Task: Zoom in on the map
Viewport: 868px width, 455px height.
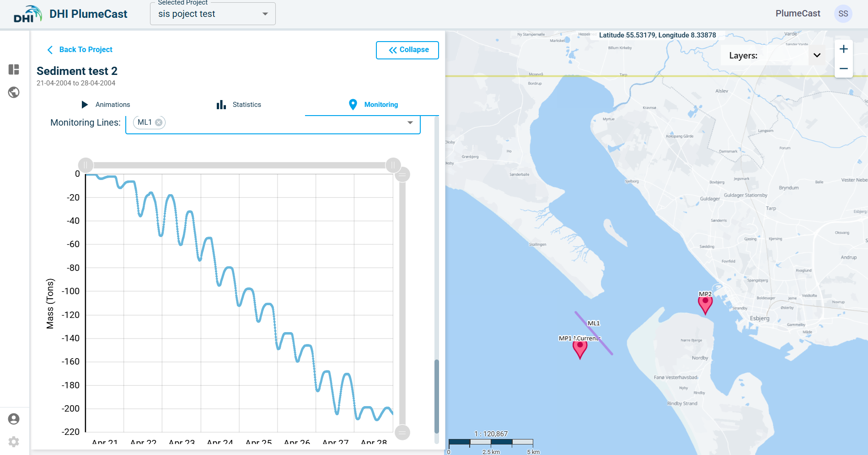Action: [x=843, y=49]
